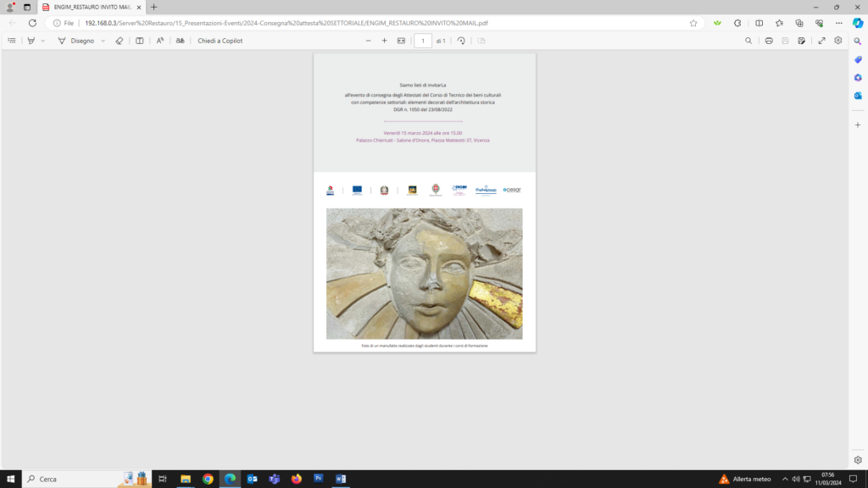Open the Find in PDF search icon
This screenshot has width=868, height=488.
click(748, 41)
